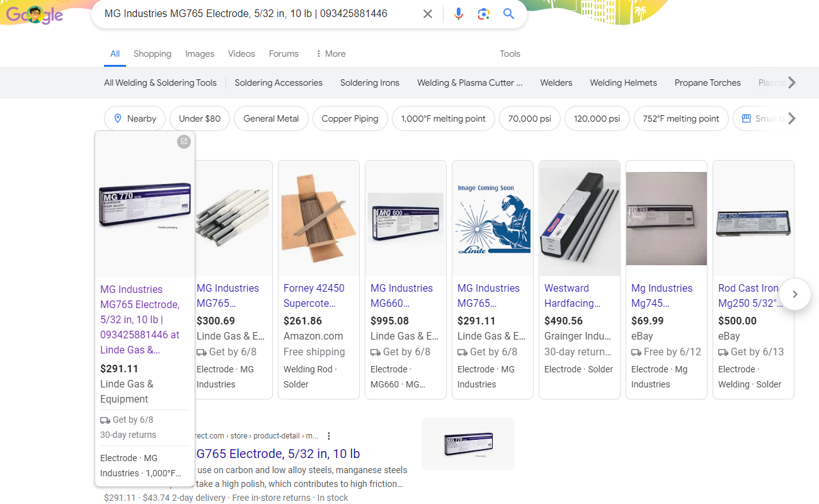
Task: Apply the General Metal filter chip
Action: tap(271, 118)
